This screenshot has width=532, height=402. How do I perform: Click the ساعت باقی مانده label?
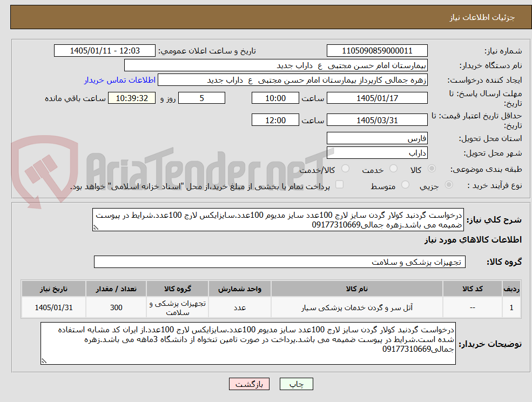click(x=75, y=98)
